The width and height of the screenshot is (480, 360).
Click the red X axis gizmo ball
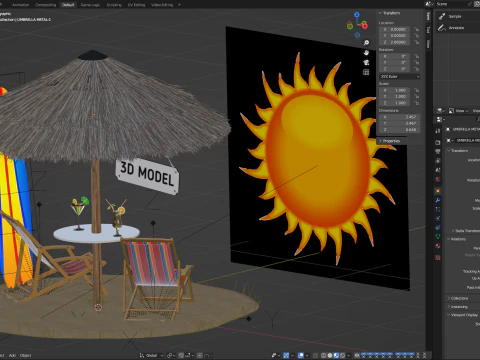(x=365, y=25)
